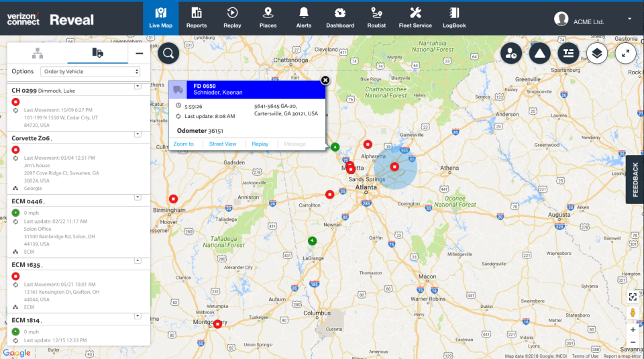Open the LogBook section
This screenshot has width=644, height=359.
[454, 18]
